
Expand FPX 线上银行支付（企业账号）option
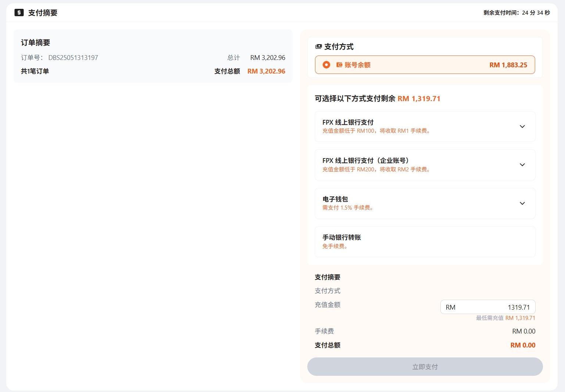tap(425, 165)
